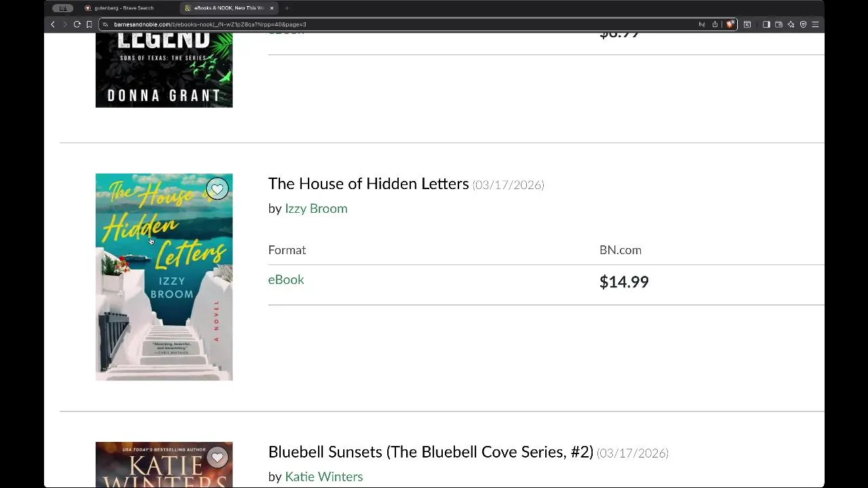Go back to previous page
The image size is (868, 488).
[52, 24]
